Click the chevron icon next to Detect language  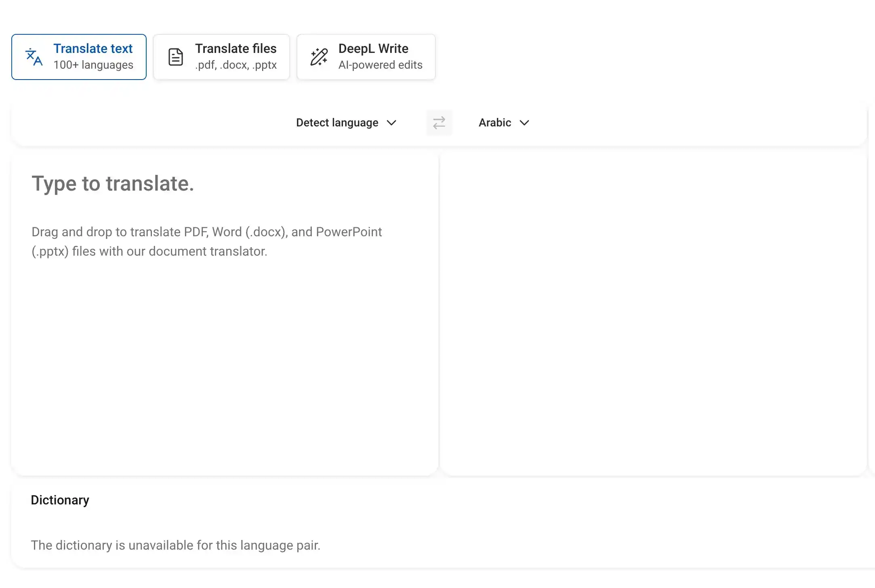tap(391, 123)
